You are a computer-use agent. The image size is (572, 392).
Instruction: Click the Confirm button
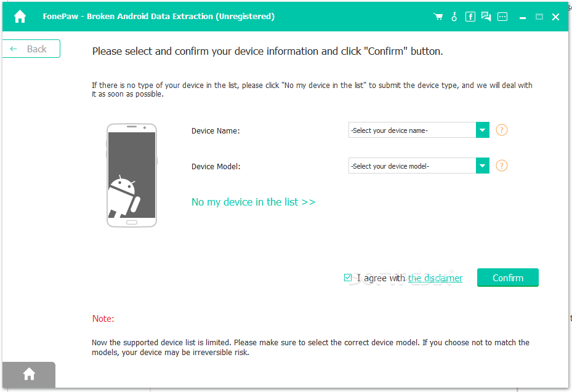[508, 278]
